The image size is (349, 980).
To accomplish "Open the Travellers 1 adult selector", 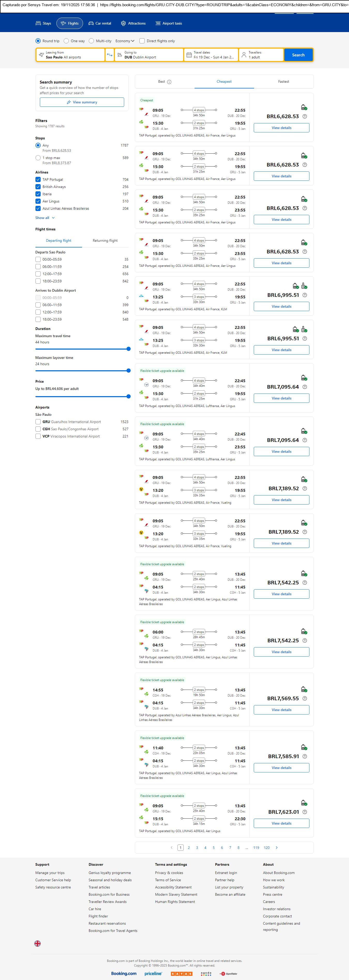I will coord(261,55).
